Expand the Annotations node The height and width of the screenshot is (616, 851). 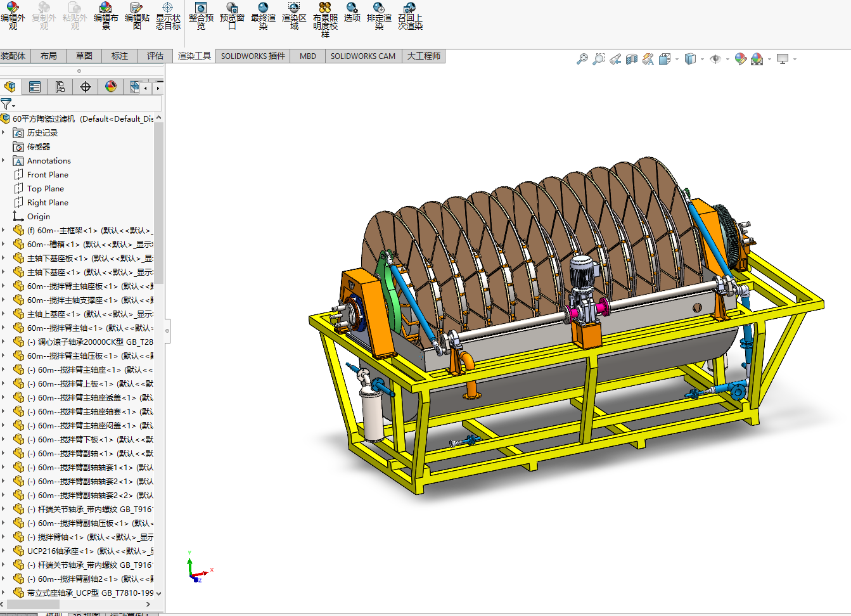pyautogui.click(x=4, y=160)
